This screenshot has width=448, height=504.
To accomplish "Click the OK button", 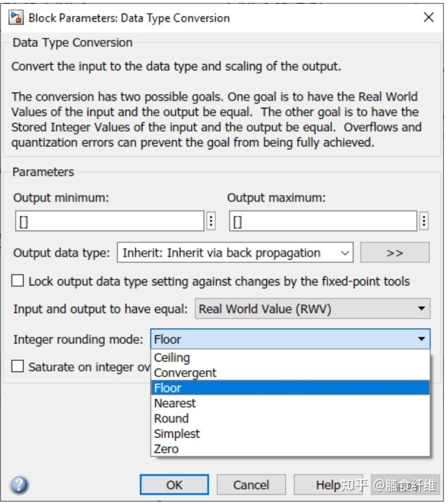I will point(175,486).
